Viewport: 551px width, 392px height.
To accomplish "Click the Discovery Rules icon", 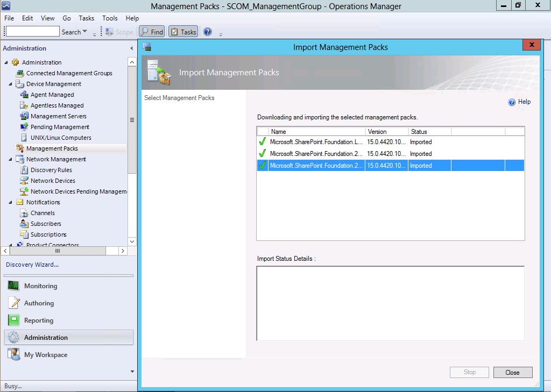I will [24, 170].
